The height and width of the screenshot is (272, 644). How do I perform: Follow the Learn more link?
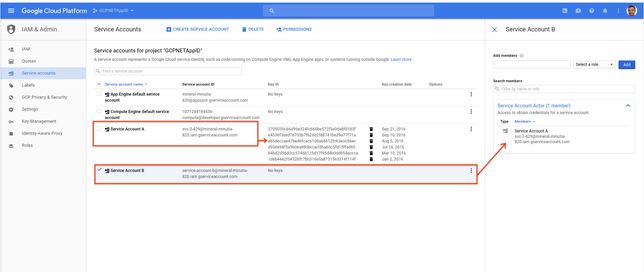401,59
